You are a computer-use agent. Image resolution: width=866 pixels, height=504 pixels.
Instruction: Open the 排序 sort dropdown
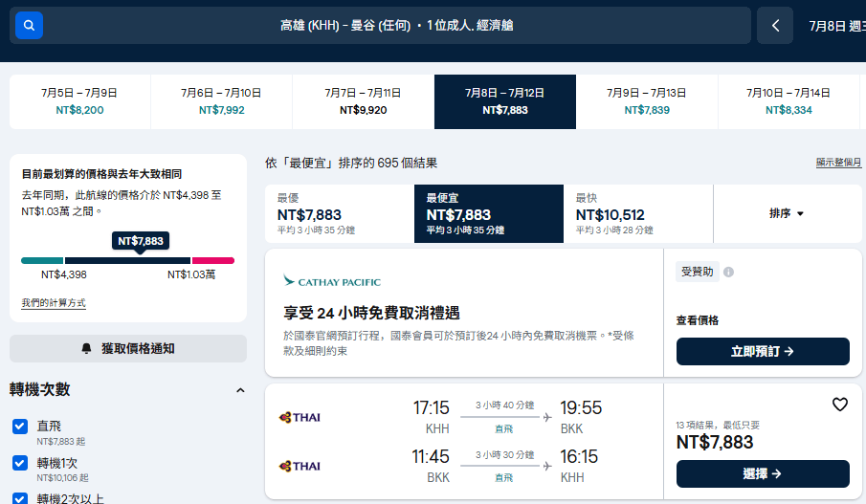(787, 213)
